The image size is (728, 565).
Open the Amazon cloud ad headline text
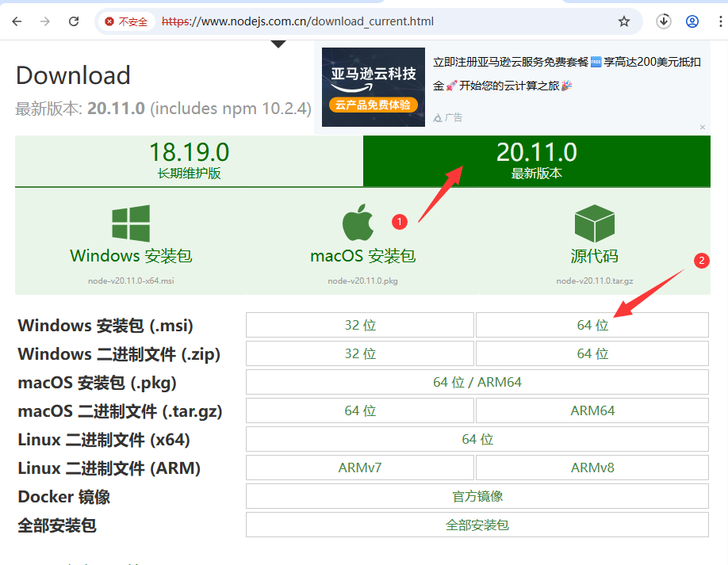pyautogui.click(x=566, y=74)
